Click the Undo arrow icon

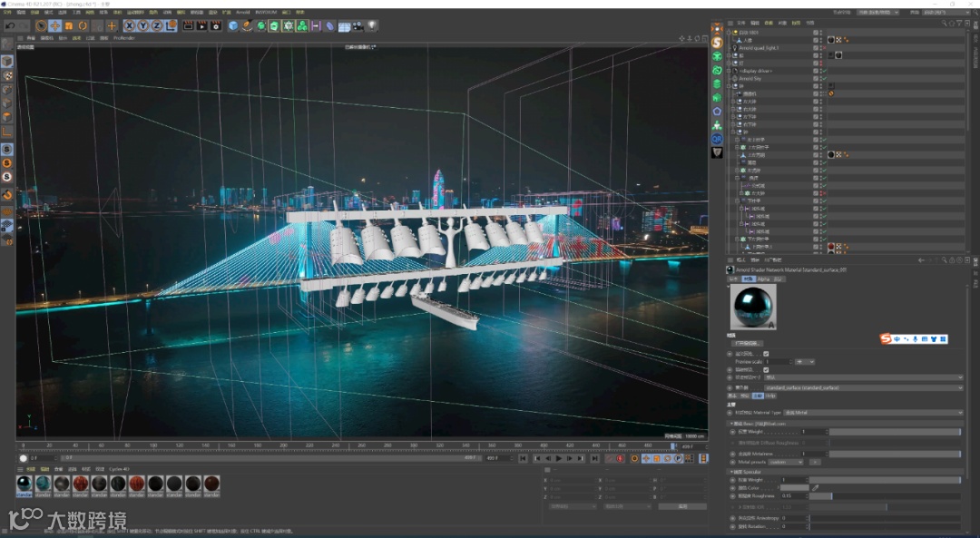click(x=9, y=25)
